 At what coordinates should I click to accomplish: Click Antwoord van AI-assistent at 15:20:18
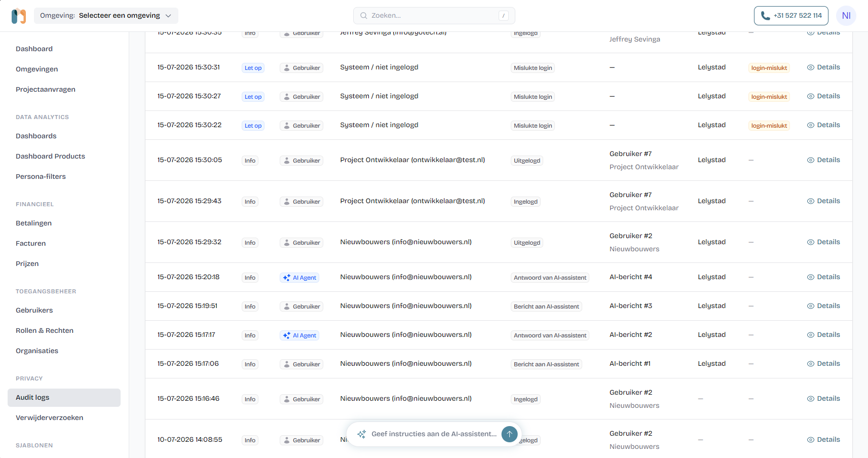coord(550,278)
